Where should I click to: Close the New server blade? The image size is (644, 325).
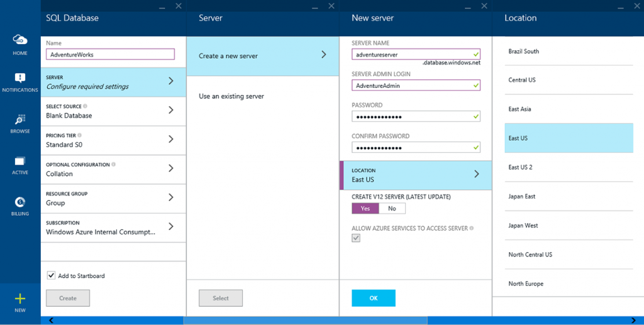point(484,6)
